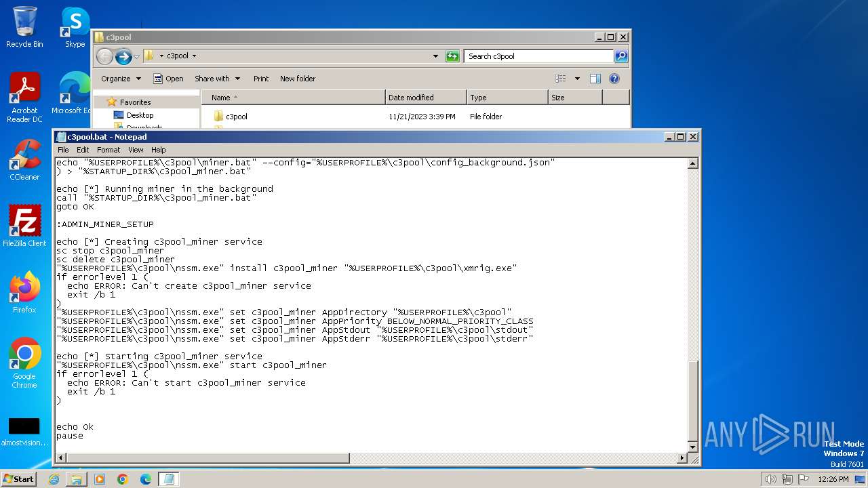Open the view options dropdown arrow
This screenshot has width=868, height=488.
coord(577,79)
